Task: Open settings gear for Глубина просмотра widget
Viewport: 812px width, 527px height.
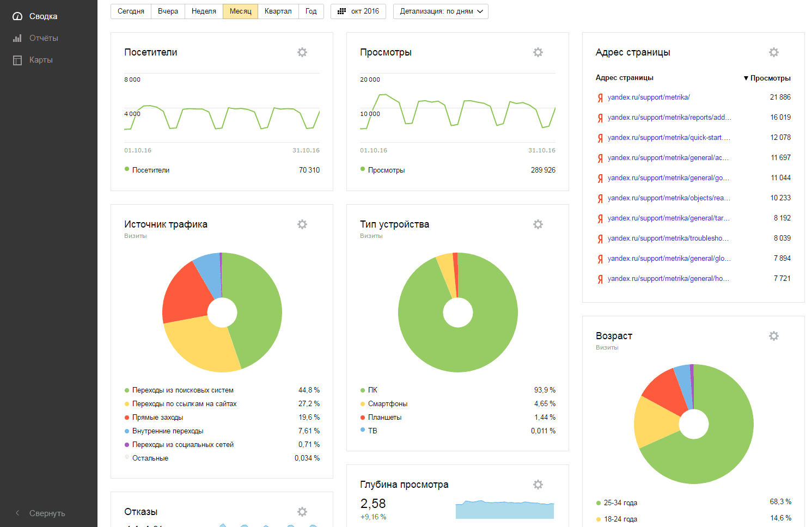Action: [538, 485]
